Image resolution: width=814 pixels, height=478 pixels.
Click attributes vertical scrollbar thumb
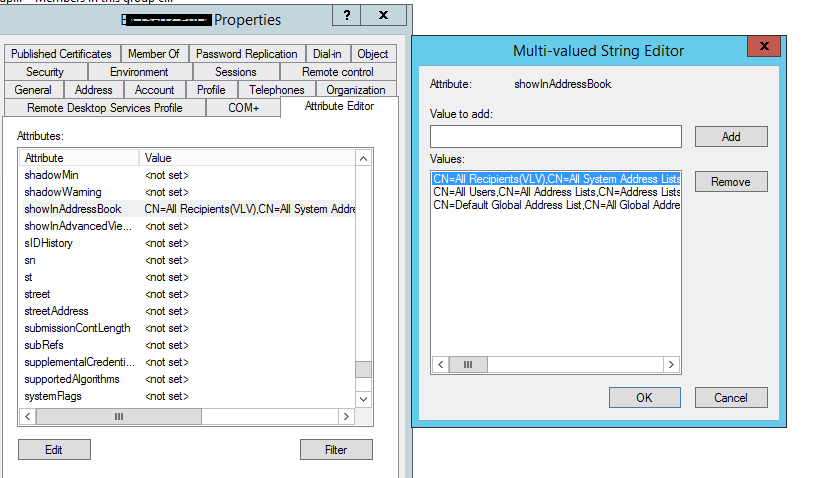(363, 370)
